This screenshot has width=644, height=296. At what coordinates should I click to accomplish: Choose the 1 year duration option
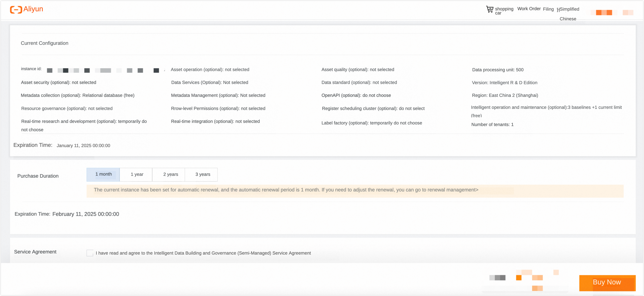[136, 174]
